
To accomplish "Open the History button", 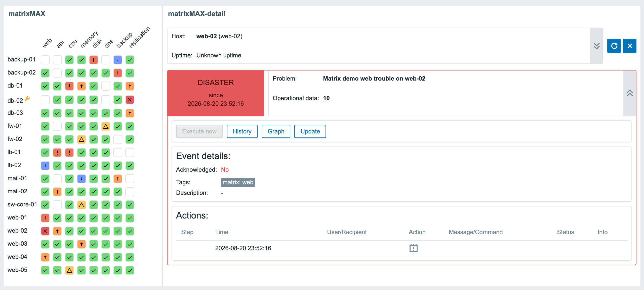I will click(242, 131).
